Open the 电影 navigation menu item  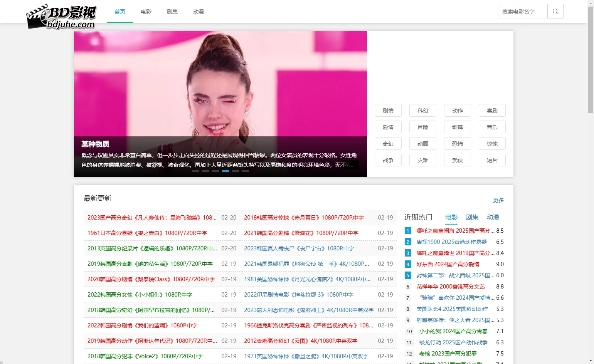pos(146,12)
